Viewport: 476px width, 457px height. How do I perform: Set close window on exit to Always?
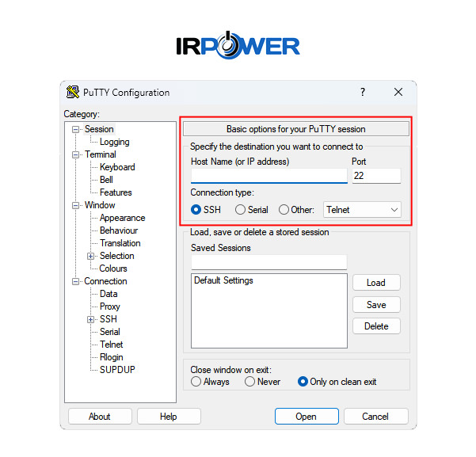(x=196, y=382)
